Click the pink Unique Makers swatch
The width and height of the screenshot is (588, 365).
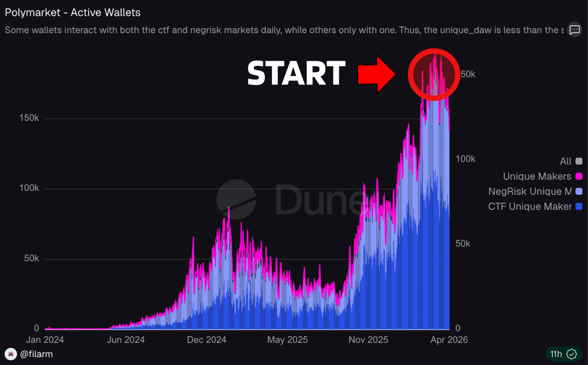coord(579,176)
